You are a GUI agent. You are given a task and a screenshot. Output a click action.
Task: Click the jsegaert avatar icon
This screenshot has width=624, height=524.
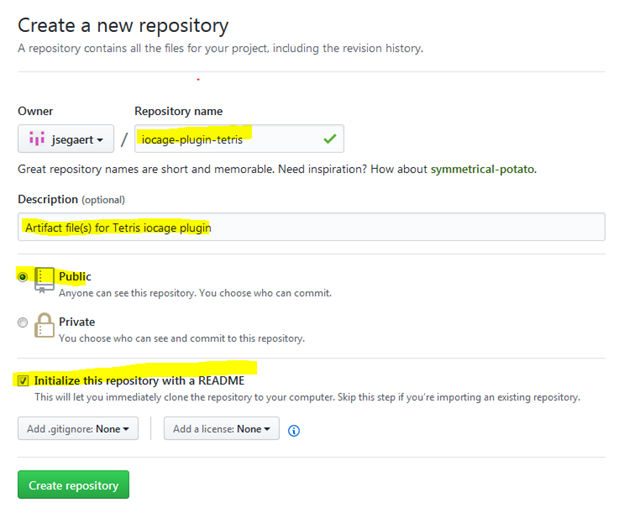pos(37,138)
